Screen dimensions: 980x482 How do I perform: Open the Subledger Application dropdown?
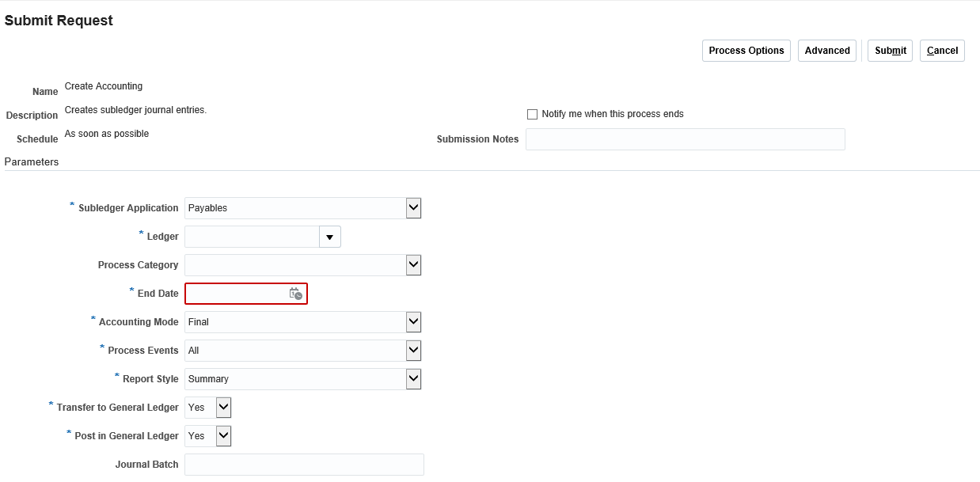[412, 207]
